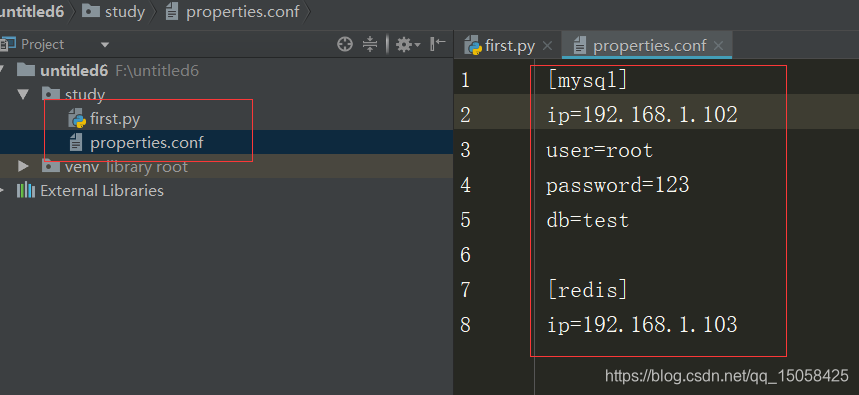
Task: Select External Libraries node
Action: (102, 191)
